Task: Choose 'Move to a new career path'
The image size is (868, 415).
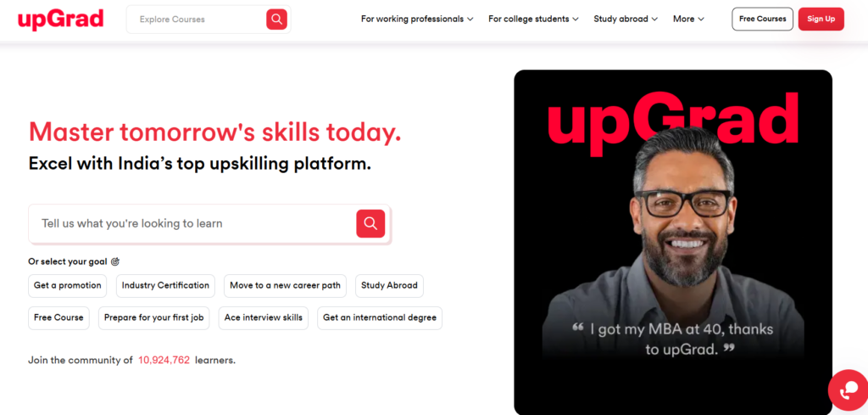Action: pyautogui.click(x=285, y=286)
